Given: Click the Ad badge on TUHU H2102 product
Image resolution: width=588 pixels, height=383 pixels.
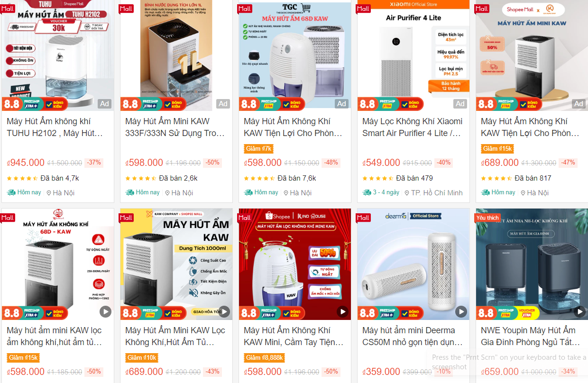Looking at the screenshot, I should click(x=104, y=104).
